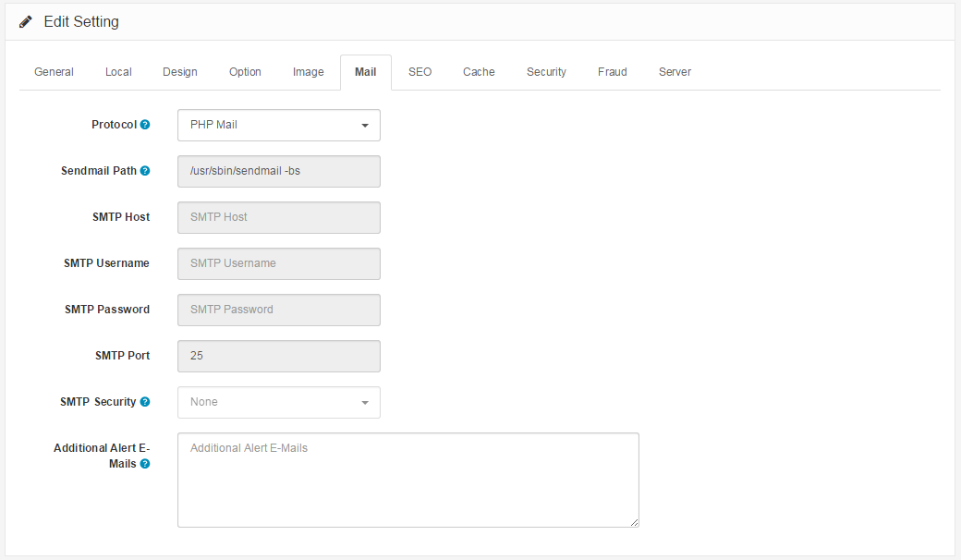The width and height of the screenshot is (961, 560).
Task: Open the Security tab
Action: [546, 71]
